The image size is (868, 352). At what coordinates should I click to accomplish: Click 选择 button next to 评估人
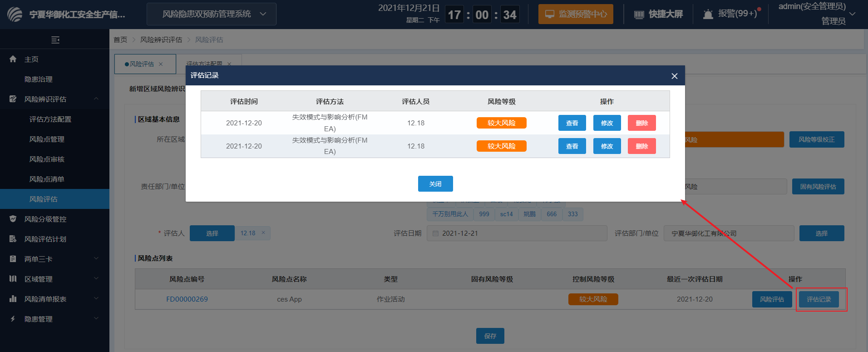coord(212,233)
